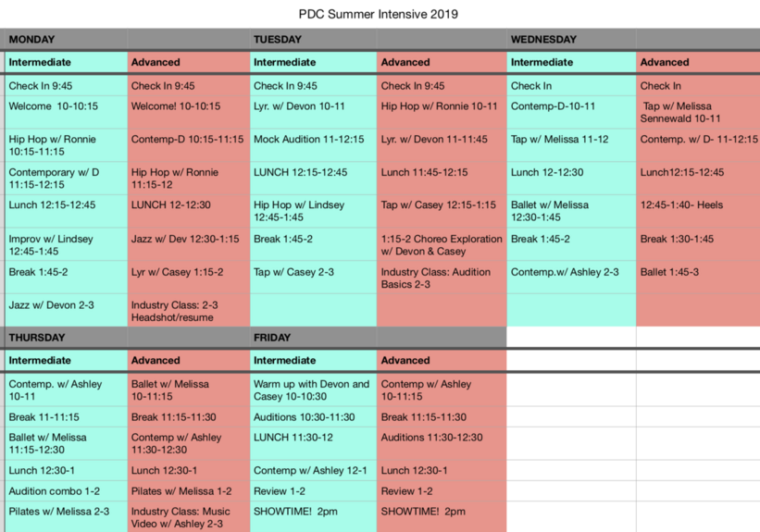Click the 12:45-1:40- Heels cell

(698, 211)
